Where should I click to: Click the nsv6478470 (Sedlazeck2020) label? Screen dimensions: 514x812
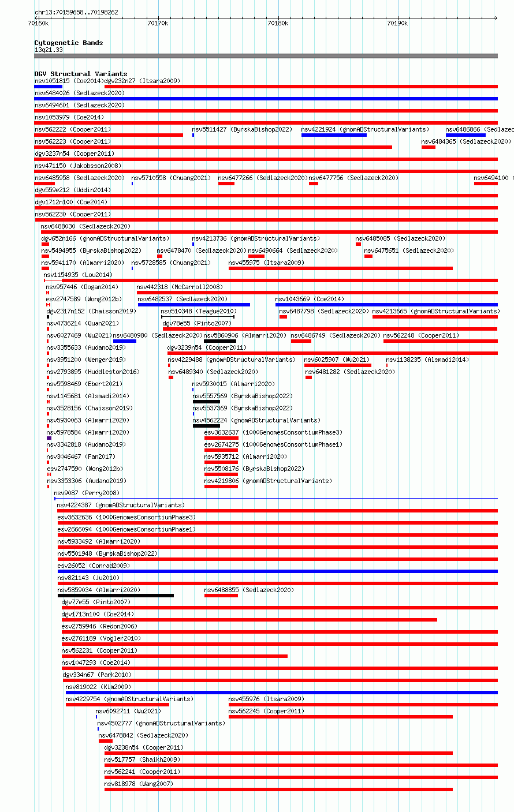click(x=202, y=250)
